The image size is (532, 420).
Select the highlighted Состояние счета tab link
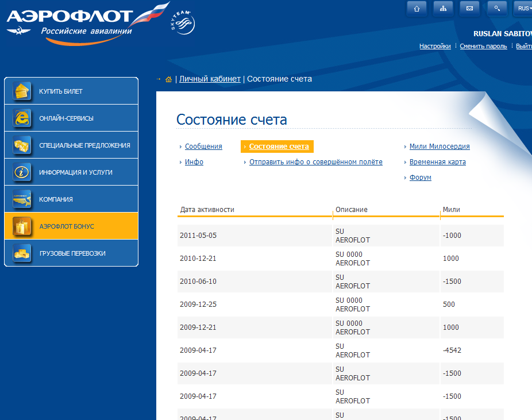[279, 146]
